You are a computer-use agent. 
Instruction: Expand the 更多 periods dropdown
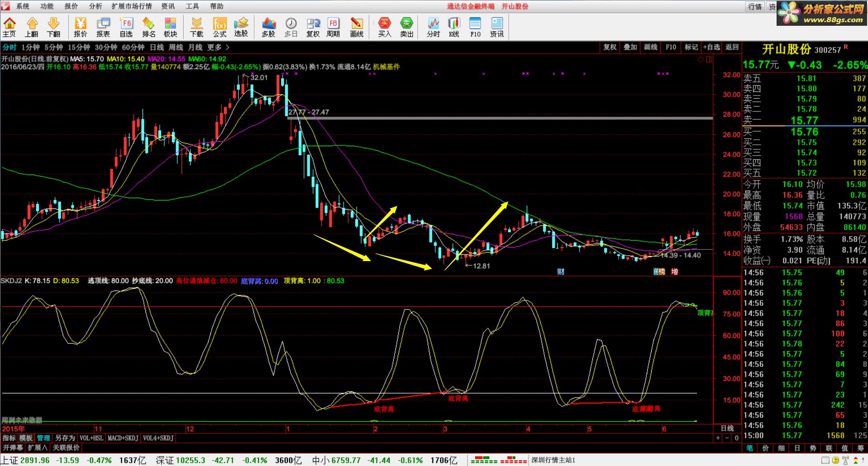pos(218,47)
